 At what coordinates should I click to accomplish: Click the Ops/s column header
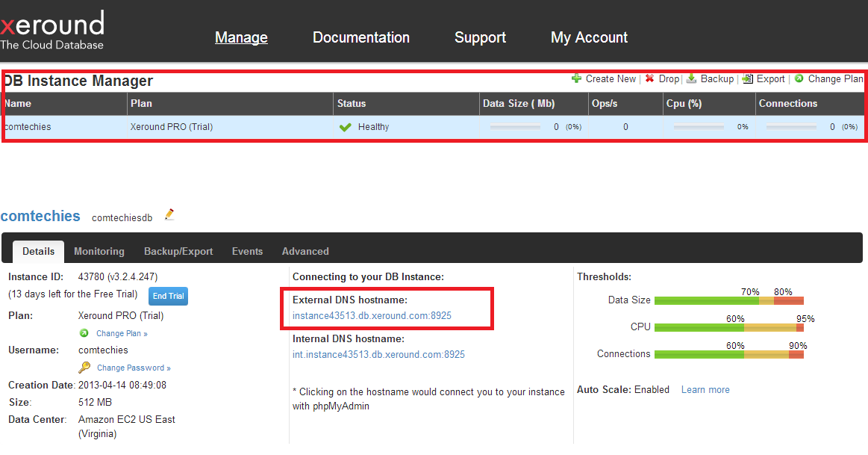(625, 104)
